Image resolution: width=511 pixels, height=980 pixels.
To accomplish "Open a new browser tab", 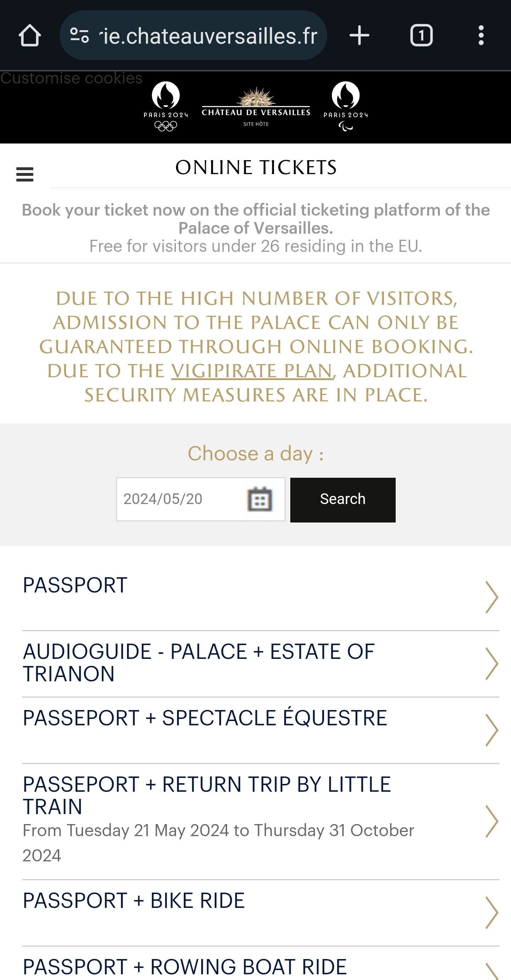I will 359,36.
